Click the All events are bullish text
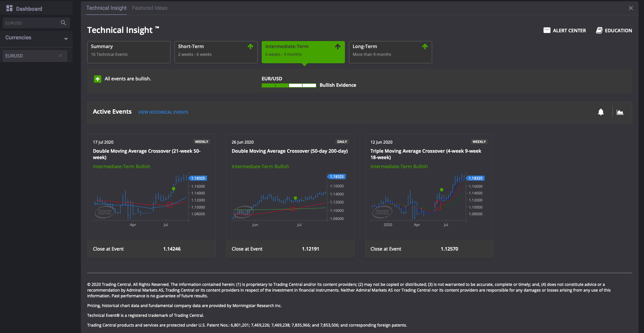Screen dimensions: 644x333 (128, 79)
